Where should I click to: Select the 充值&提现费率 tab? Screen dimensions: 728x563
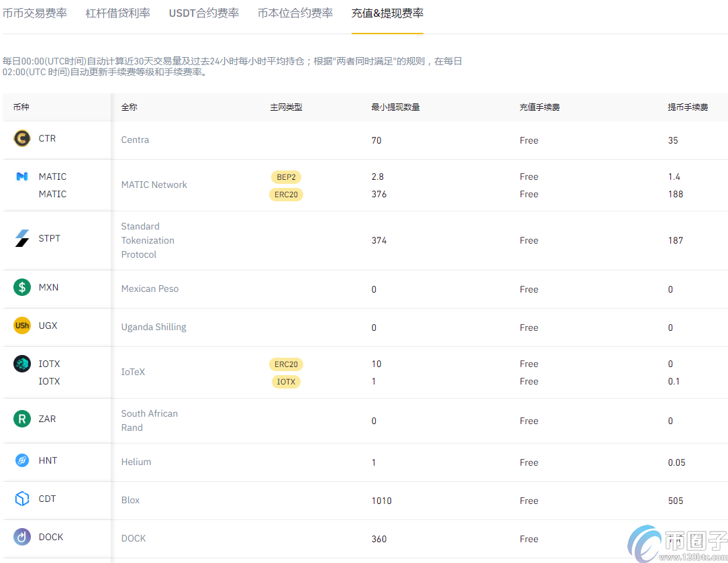pos(387,13)
